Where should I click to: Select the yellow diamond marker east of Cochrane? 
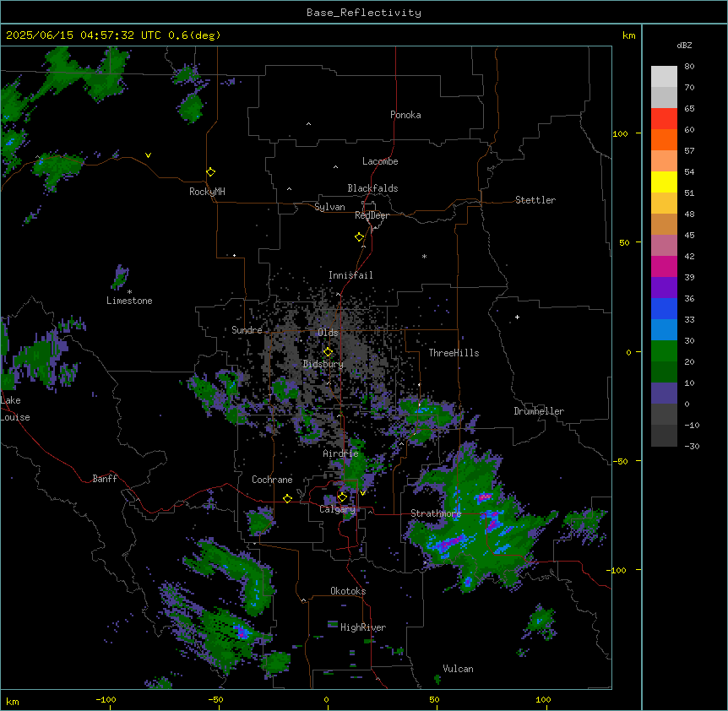(287, 498)
